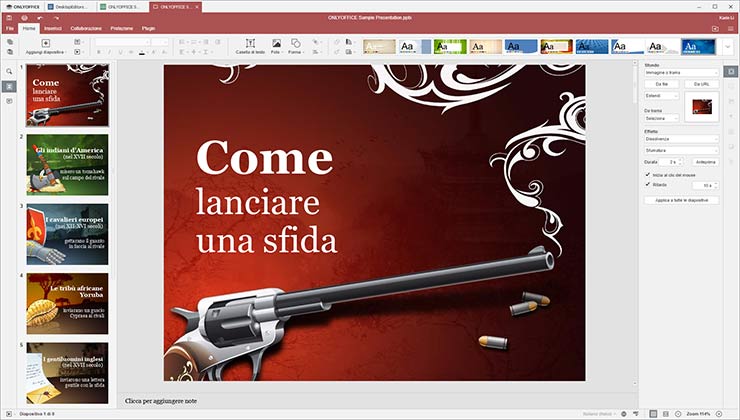
Task: Toggle the Ritardo checkbox
Action: tap(648, 184)
